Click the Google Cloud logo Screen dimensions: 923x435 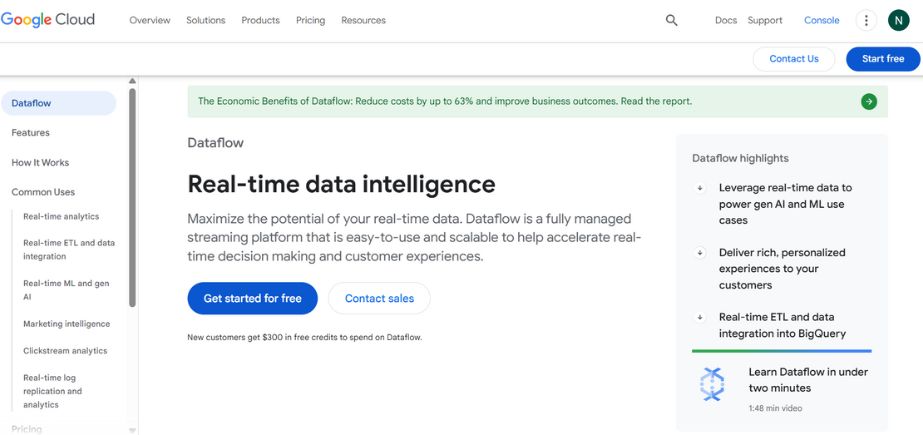pos(48,20)
